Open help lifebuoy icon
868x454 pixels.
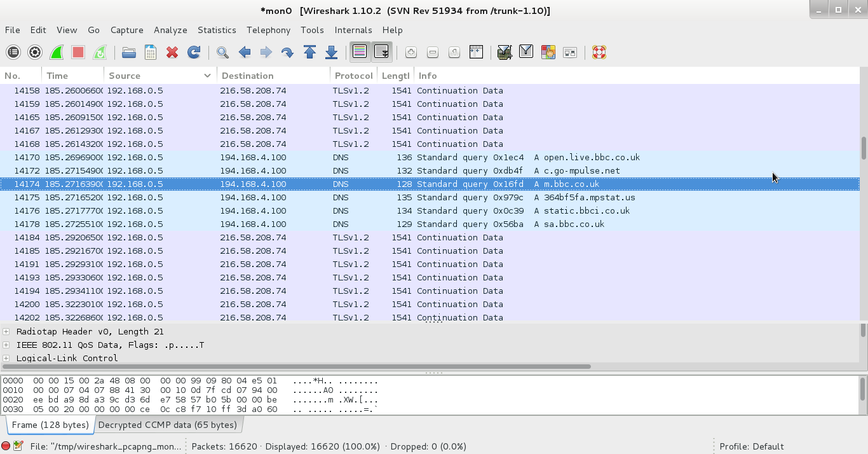pos(599,52)
